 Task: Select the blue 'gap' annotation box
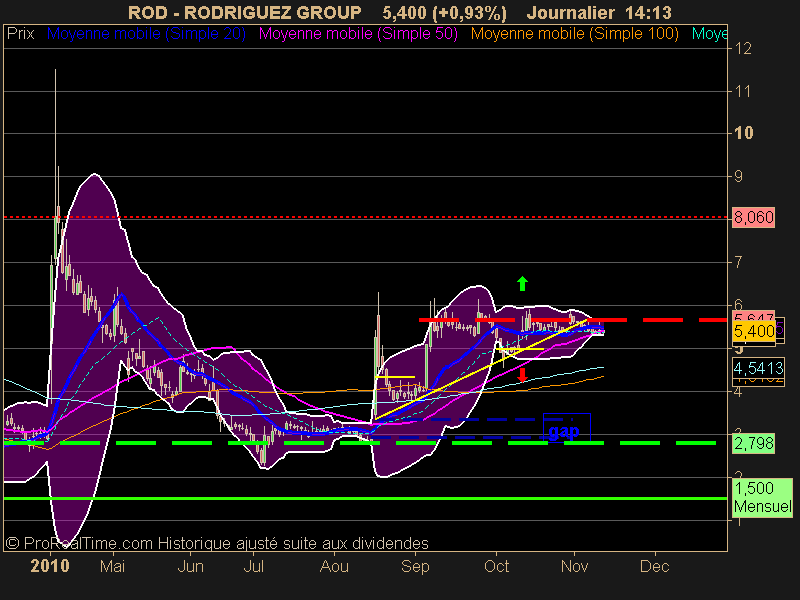[x=567, y=428]
